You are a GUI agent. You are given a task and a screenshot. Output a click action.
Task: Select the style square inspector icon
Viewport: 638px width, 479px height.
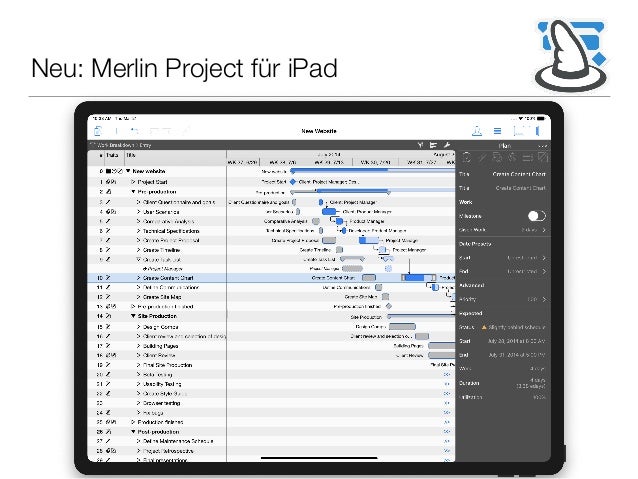point(543,157)
